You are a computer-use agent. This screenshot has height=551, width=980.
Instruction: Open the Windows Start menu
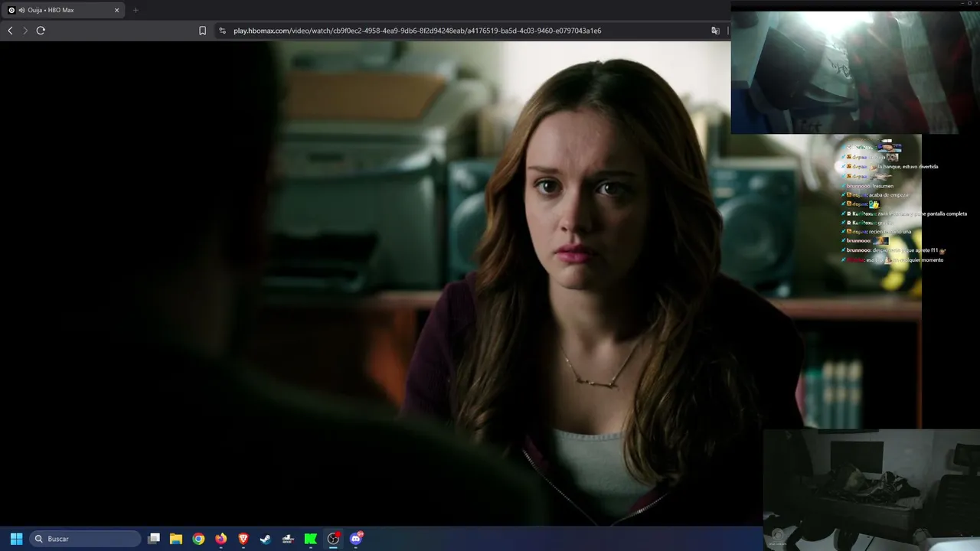(x=16, y=539)
